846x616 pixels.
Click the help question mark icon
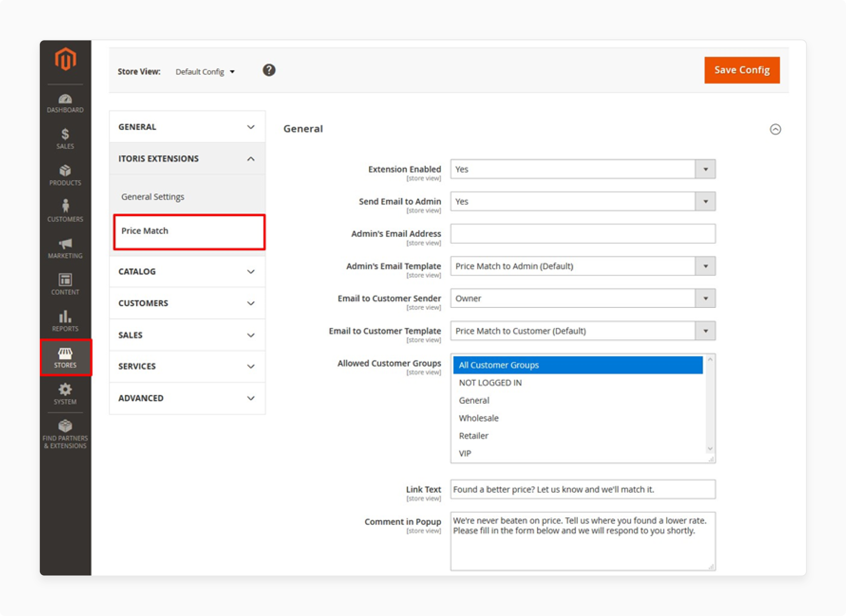pyautogui.click(x=269, y=70)
